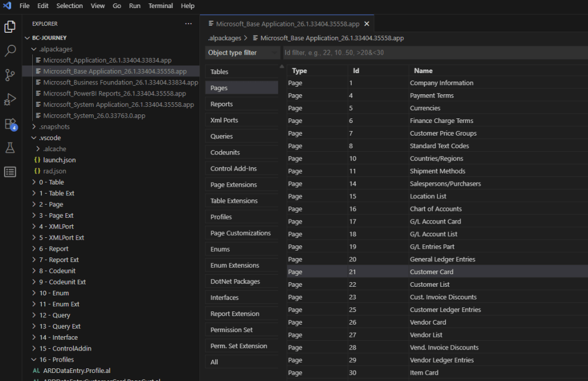Open the Object type filter dropdown
Screen dimensions: 588x381
243,53
